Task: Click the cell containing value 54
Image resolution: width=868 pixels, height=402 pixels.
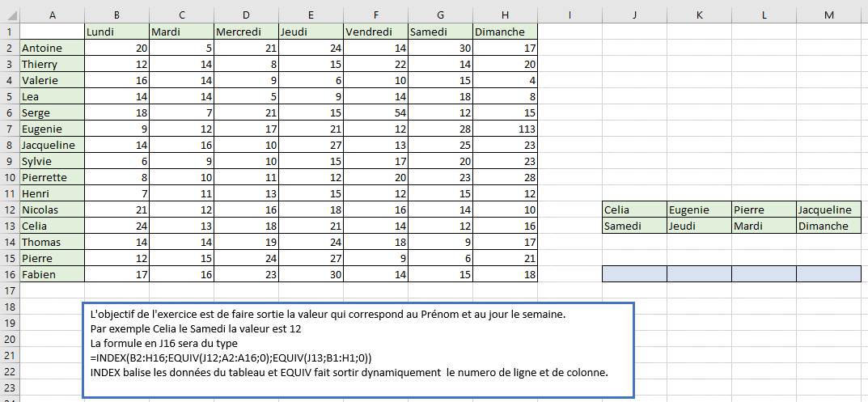Action: pos(375,112)
